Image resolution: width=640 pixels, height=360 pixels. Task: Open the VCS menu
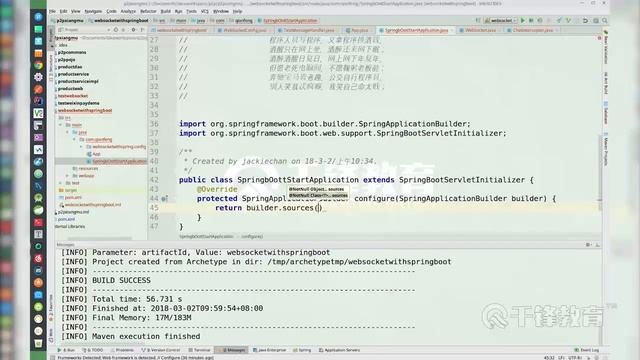[204, 11]
